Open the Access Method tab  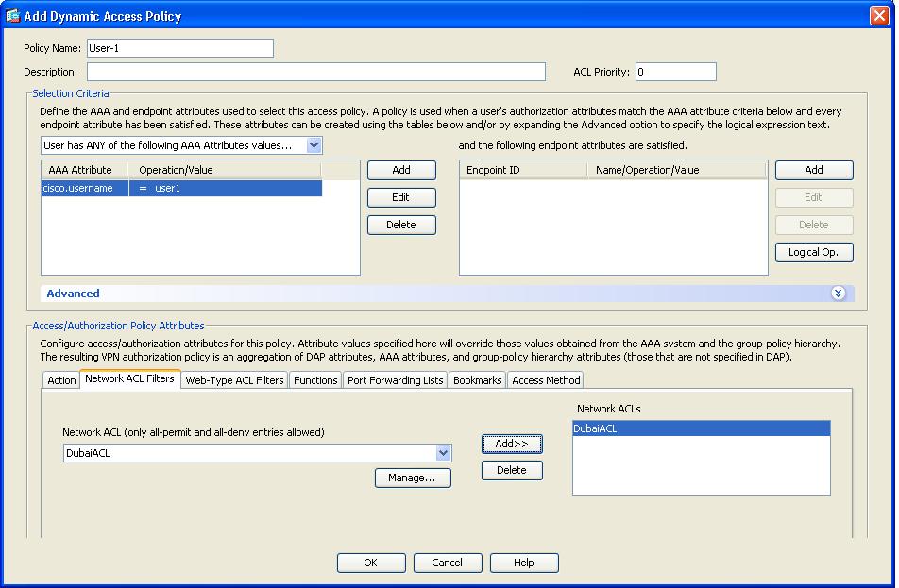tap(546, 380)
